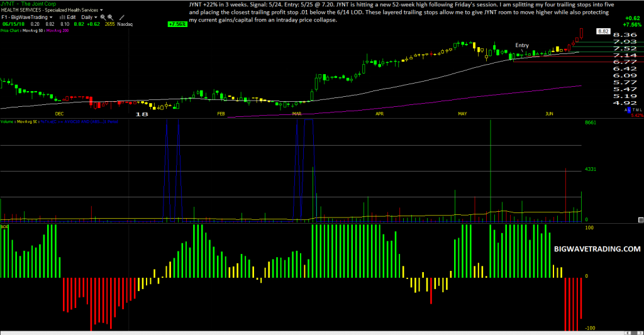This screenshot has height=335, width=644.
Task: Click the JYNT - The Joint Corp title
Action: pyautogui.click(x=28, y=4)
